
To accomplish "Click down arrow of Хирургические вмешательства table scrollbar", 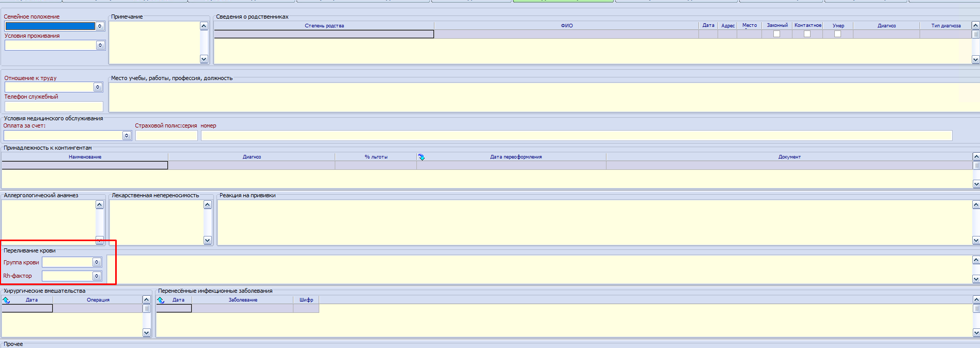I will pos(146,333).
